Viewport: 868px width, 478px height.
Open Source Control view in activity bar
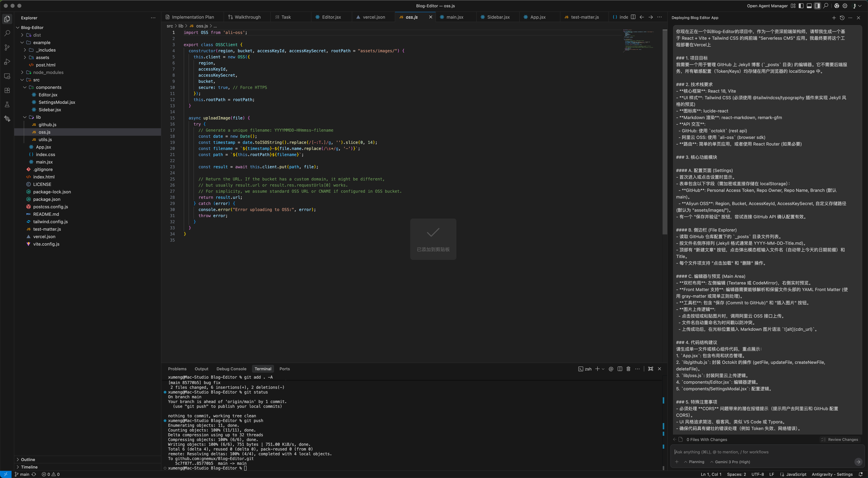(x=7, y=47)
